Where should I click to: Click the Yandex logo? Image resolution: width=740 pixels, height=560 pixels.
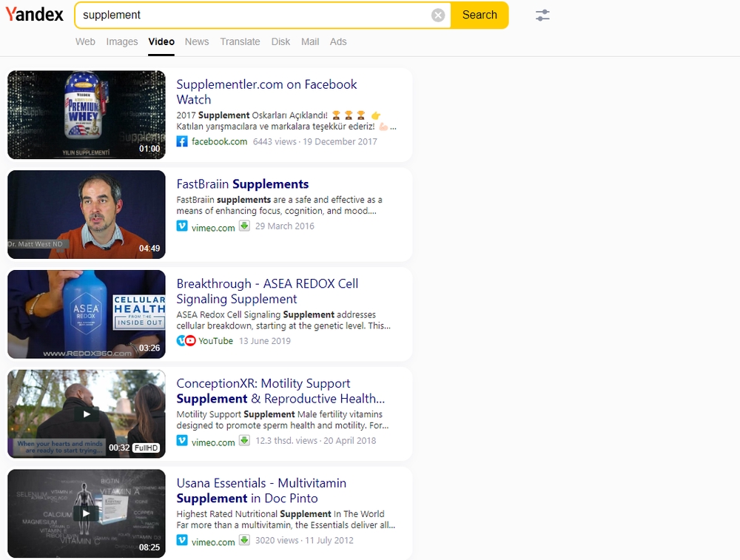pos(34,13)
